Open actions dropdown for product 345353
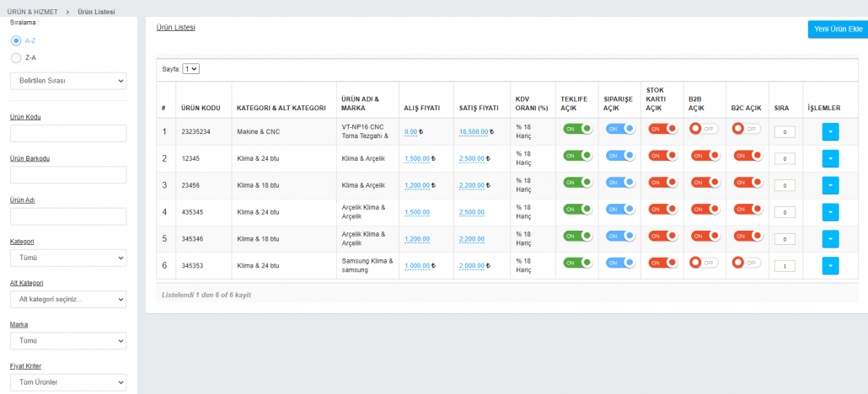The height and width of the screenshot is (394, 868). tap(830, 266)
